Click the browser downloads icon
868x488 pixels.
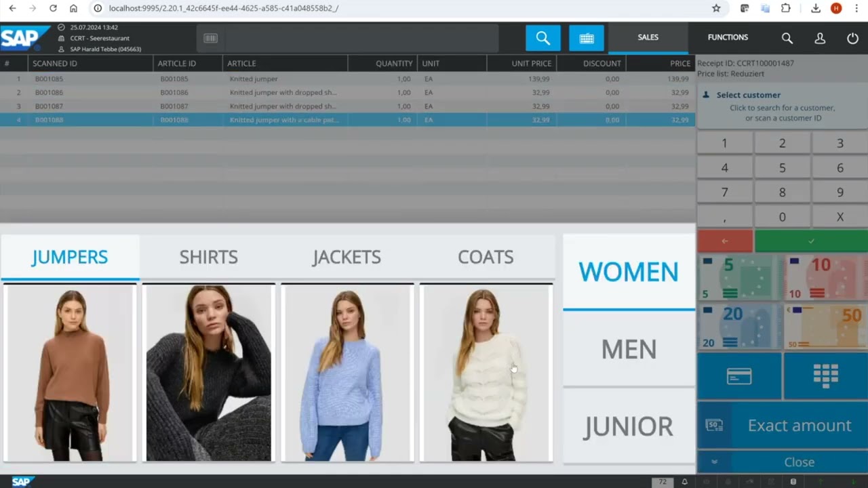(x=816, y=8)
